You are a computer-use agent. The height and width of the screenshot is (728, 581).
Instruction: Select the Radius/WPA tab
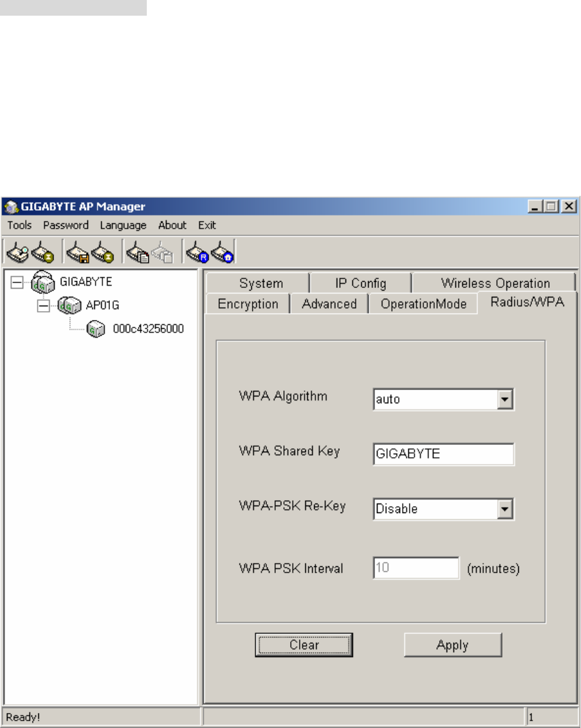527,302
